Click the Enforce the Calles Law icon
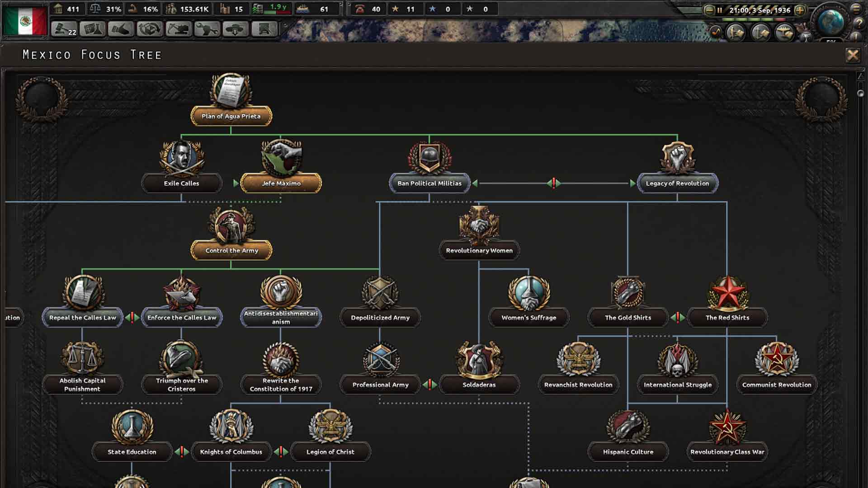868x488 pixels. [182, 294]
